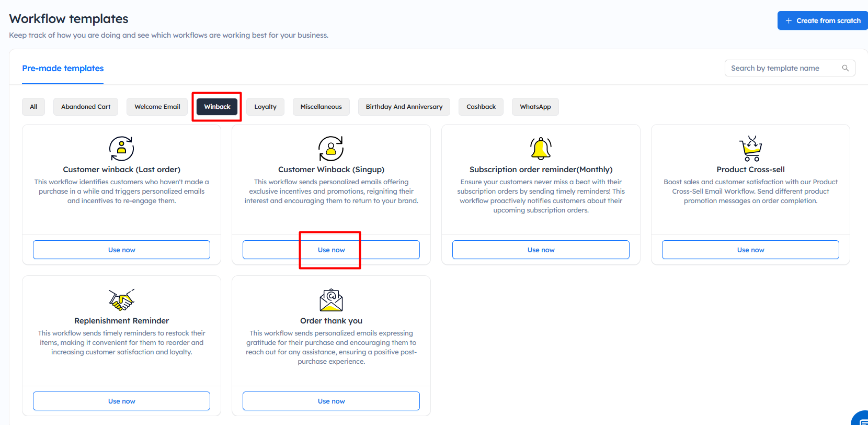Image resolution: width=868 pixels, height=425 pixels.
Task: Open the Pre-made templates tab
Action: point(63,69)
